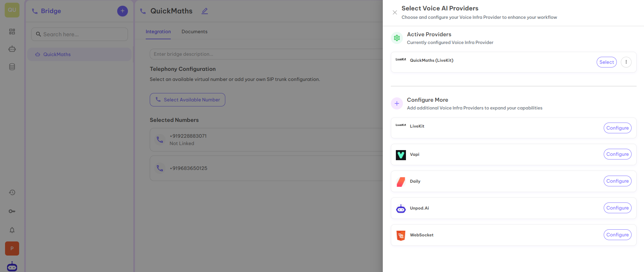This screenshot has height=272, width=644.
Task: Click Configure for WebSocket
Action: click(617, 235)
